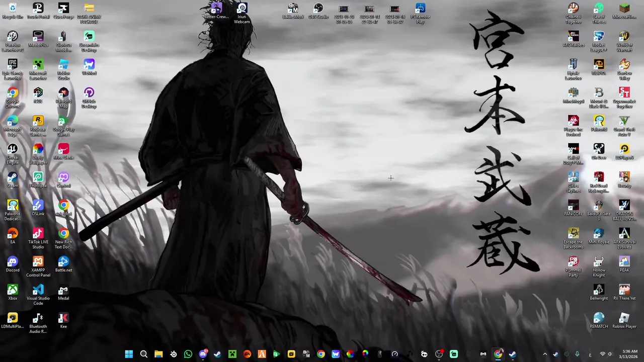Select the Roblox Player desktop shortcut
Image resolution: width=644 pixels, height=362 pixels.
coord(624,321)
